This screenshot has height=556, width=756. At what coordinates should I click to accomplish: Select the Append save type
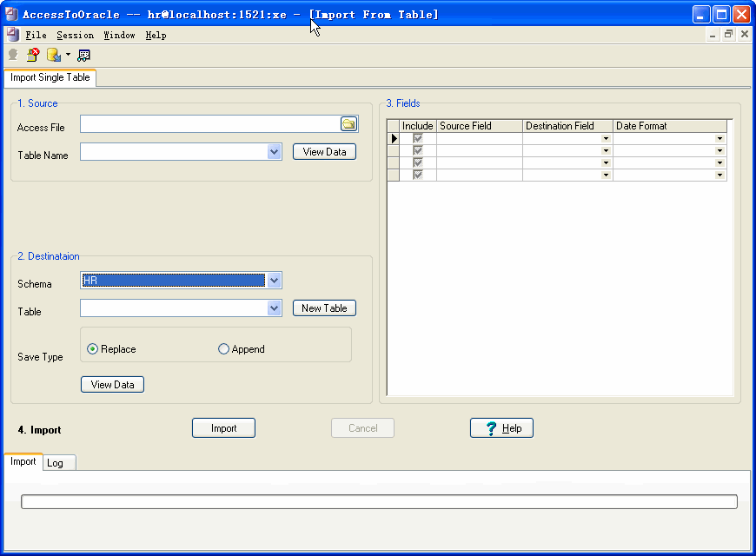tap(241, 349)
